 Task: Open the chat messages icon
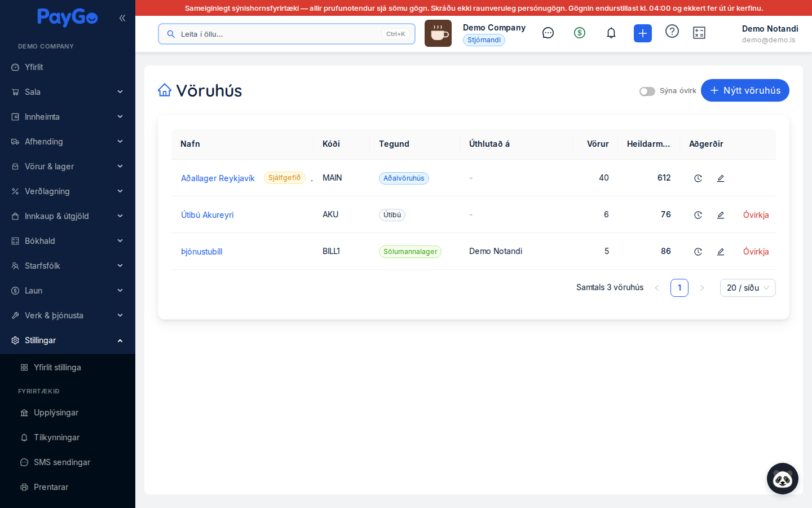[x=548, y=33]
